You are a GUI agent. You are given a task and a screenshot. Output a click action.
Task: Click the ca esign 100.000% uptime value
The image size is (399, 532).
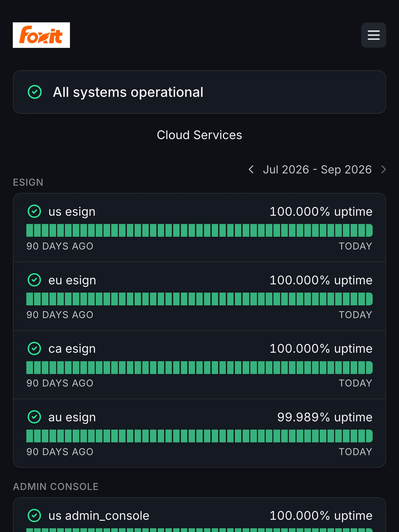321,349
